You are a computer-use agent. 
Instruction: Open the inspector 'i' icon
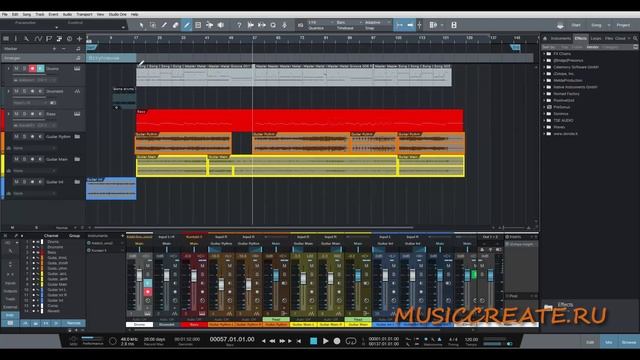16,39
